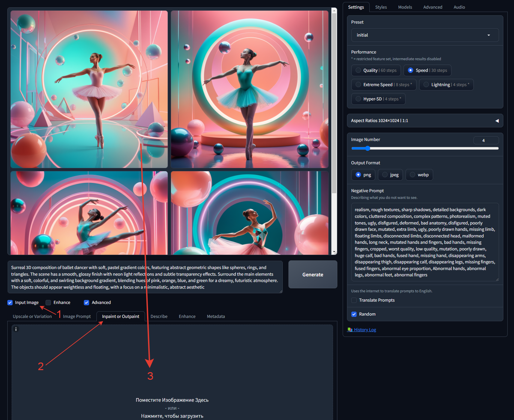Click the Aspect Ratios collapse triangle icon
514x420 pixels.
(497, 121)
